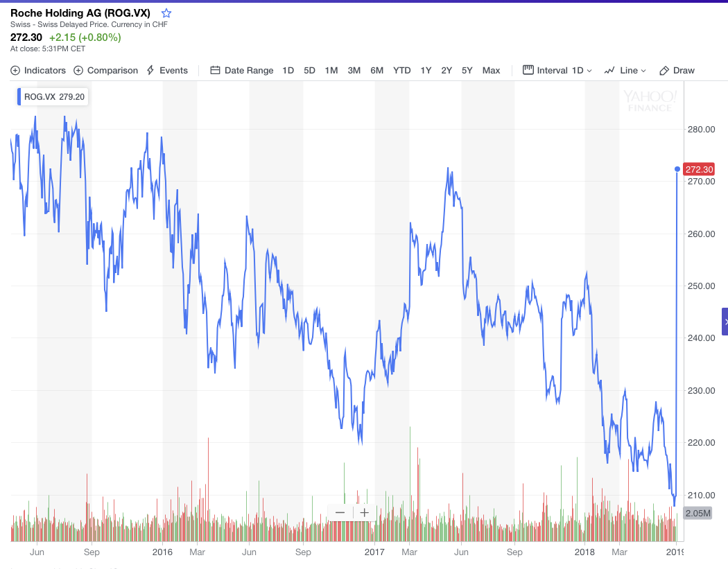Zoom in chart with plus button
The width and height of the screenshot is (728, 569).
[365, 512]
